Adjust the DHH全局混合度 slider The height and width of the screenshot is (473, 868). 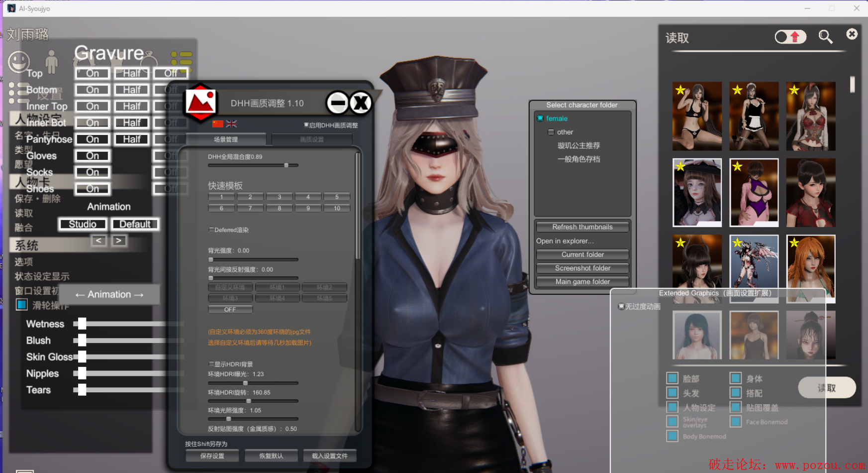[253, 165]
